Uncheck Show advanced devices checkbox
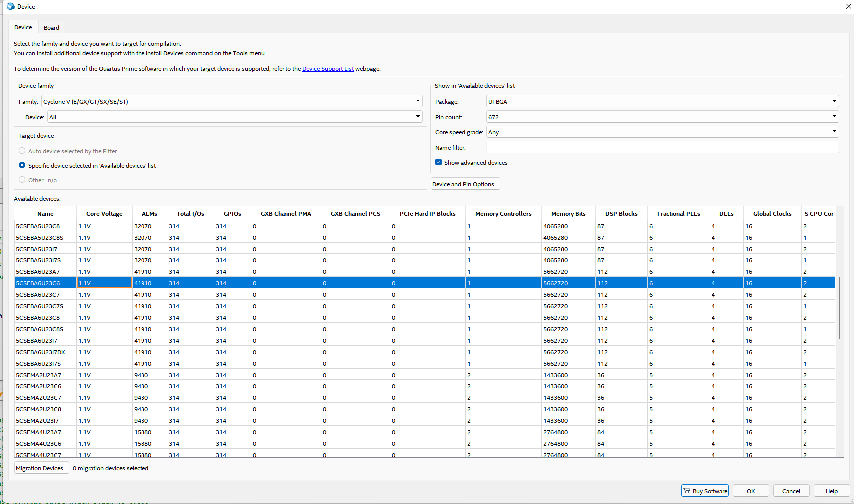Image resolution: width=854 pixels, height=504 pixels. (438, 162)
